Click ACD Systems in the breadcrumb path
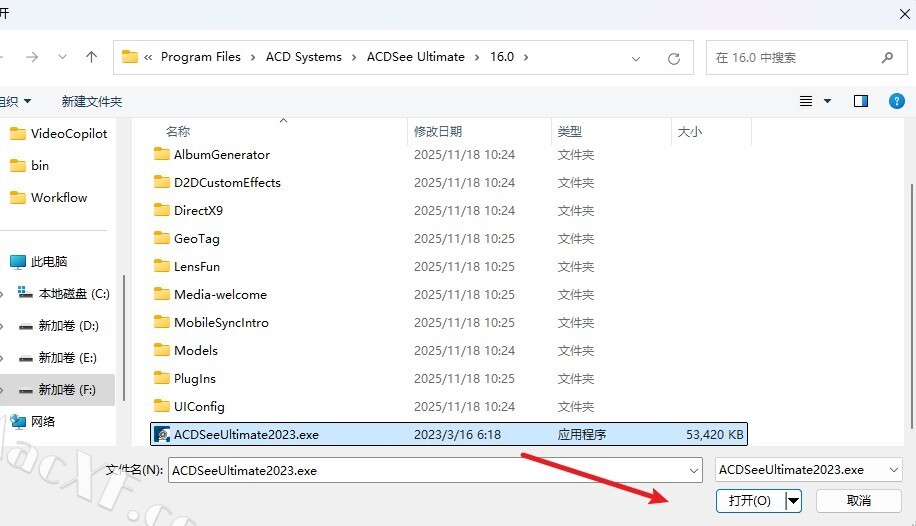 [x=303, y=57]
